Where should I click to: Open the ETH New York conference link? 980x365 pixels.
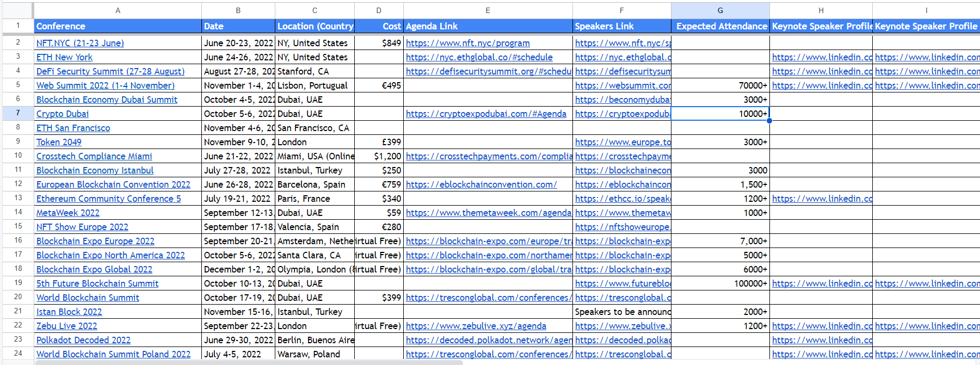pyautogui.click(x=64, y=57)
